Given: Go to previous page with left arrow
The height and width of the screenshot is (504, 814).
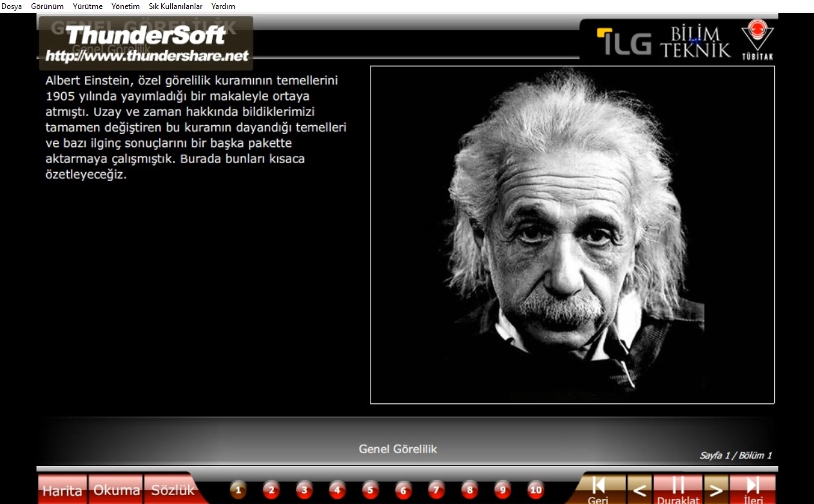Looking at the screenshot, I should [639, 490].
